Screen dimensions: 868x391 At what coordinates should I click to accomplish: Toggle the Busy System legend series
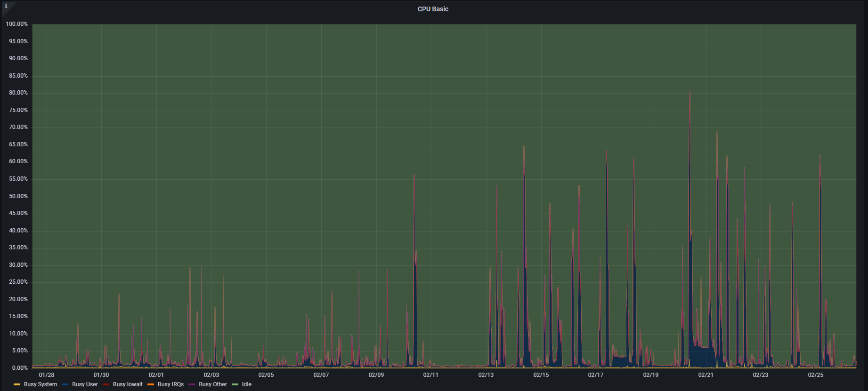click(x=41, y=384)
